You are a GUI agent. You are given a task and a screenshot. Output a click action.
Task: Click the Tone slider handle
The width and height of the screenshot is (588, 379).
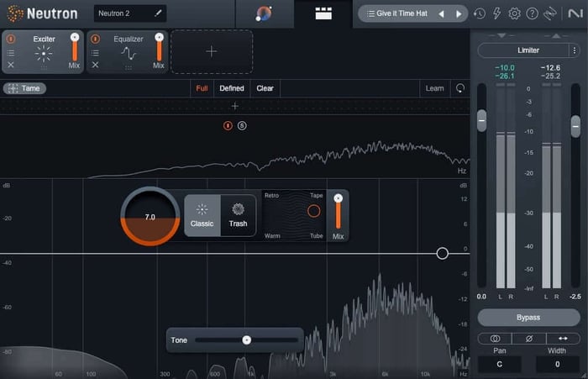(246, 340)
